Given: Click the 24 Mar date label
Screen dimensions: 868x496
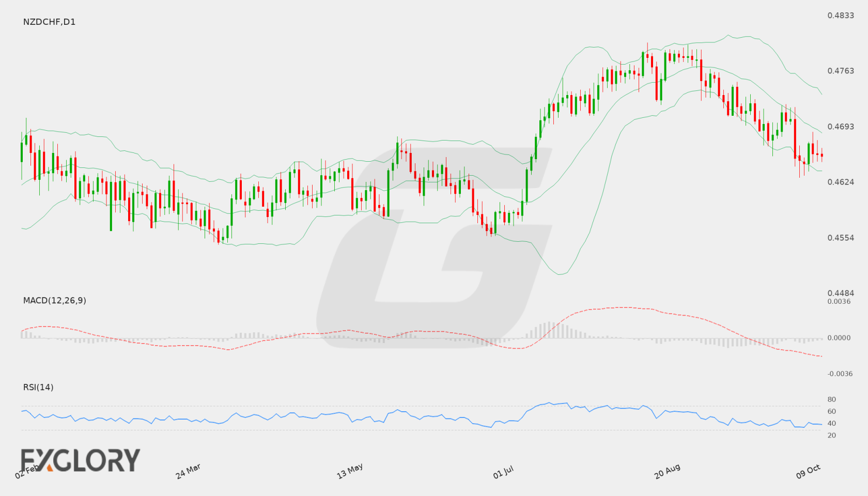Looking at the screenshot, I should tap(188, 471).
